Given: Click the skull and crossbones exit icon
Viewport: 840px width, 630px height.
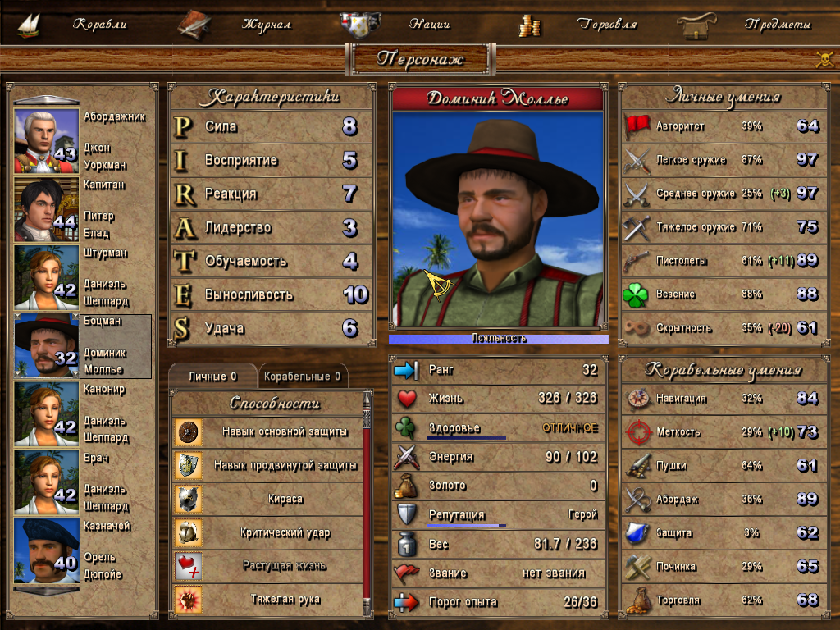Looking at the screenshot, I should [x=824, y=59].
